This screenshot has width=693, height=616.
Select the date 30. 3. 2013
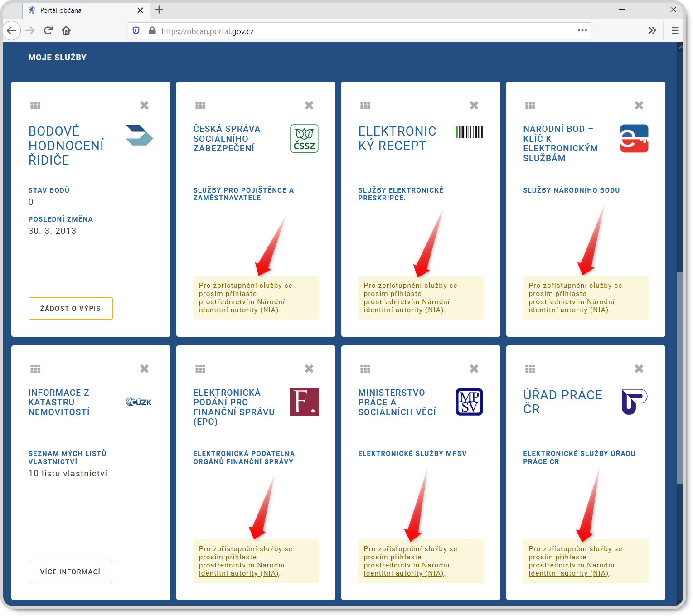coord(53,231)
